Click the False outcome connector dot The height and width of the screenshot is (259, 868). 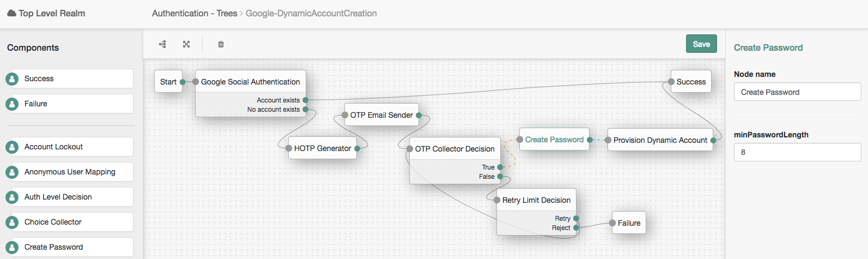point(500,177)
